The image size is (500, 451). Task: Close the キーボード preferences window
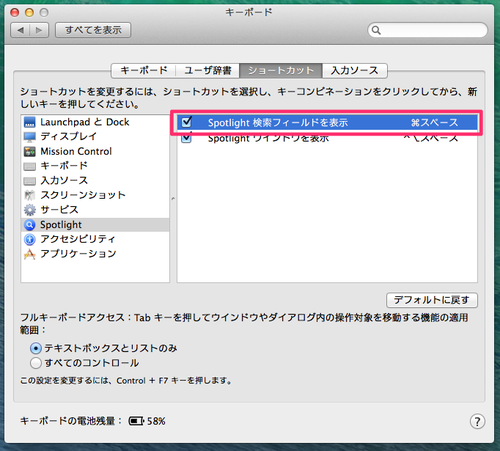(x=15, y=12)
